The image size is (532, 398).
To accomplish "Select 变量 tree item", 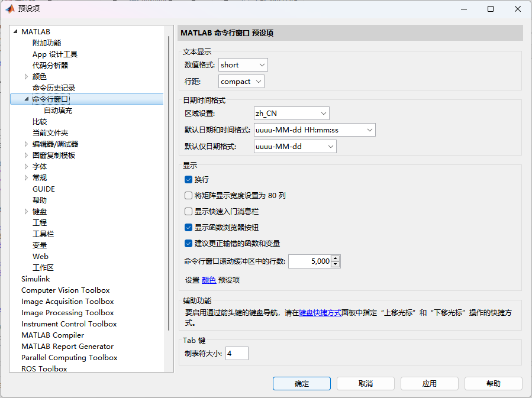I will 40,245.
